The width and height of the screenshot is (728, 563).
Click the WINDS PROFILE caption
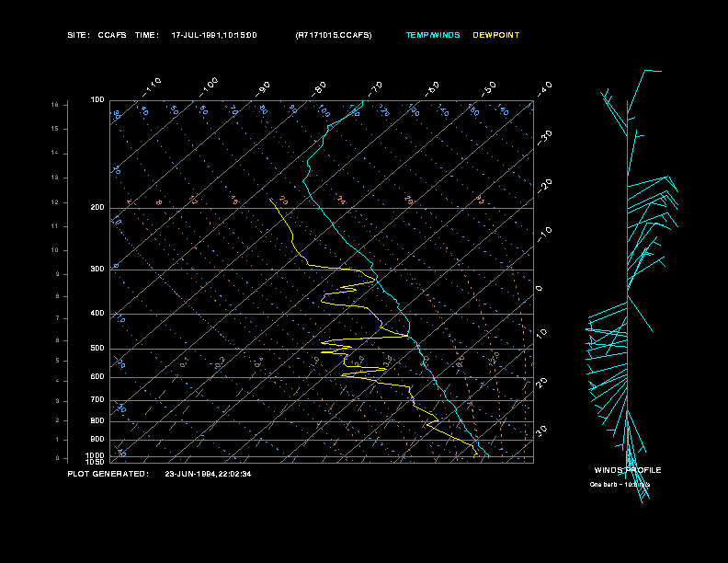(x=628, y=470)
